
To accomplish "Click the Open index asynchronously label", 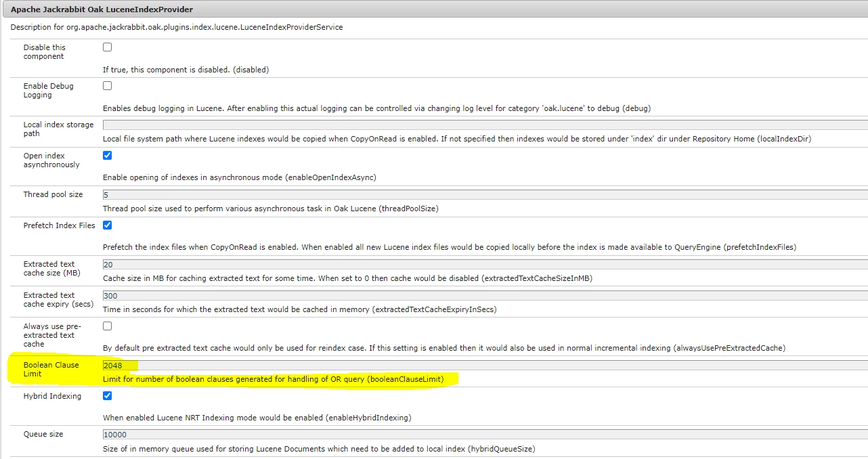I will pos(51,160).
